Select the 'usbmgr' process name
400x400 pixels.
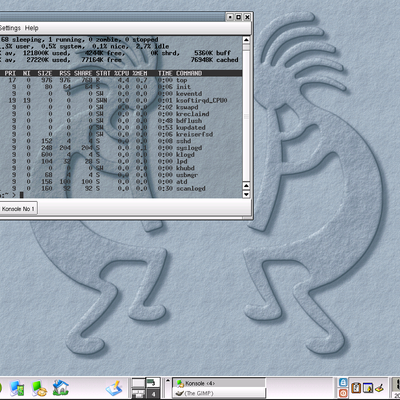[x=187, y=175]
